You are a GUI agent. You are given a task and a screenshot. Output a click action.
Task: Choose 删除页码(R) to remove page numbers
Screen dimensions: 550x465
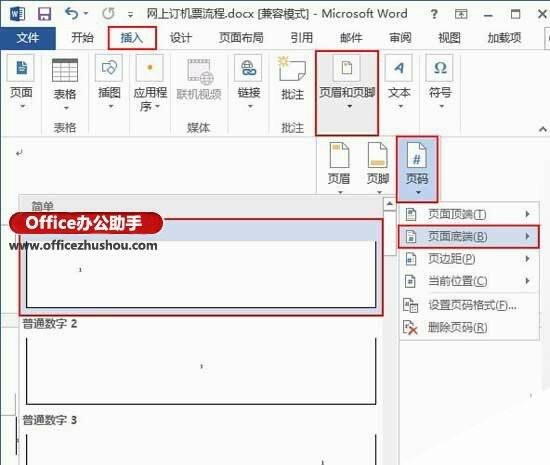[x=469, y=328]
